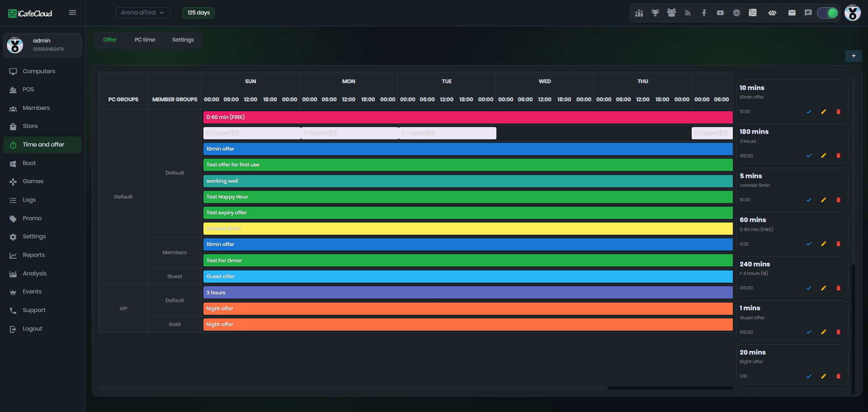The height and width of the screenshot is (412, 868).
Task: Click the globe website icon
Action: click(736, 13)
